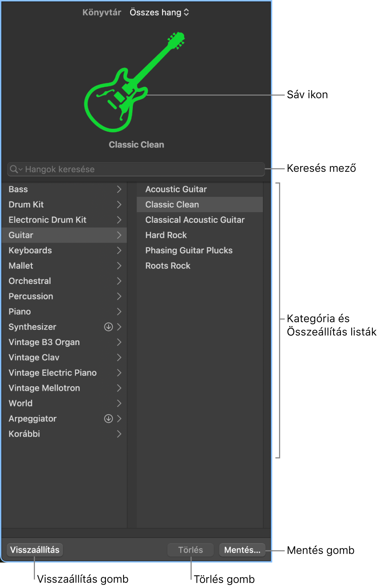Viewport: 380px width, 588px height.
Task: Select the Vintage B3 Organ category
Action: [44, 342]
